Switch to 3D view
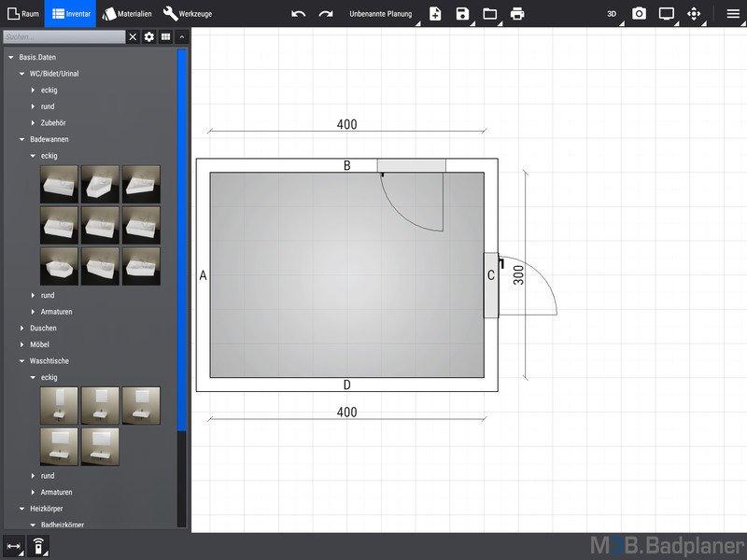The image size is (747, 560). point(612,14)
